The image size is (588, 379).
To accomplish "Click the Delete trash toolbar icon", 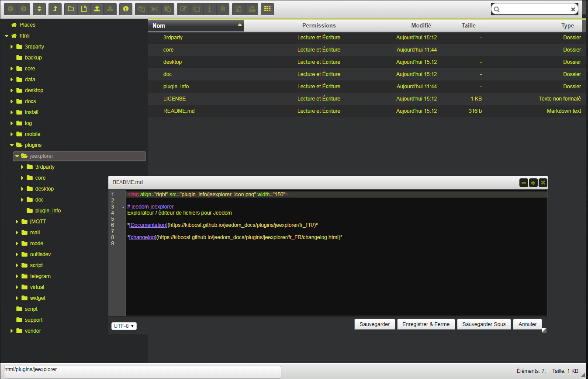I will point(223,9).
